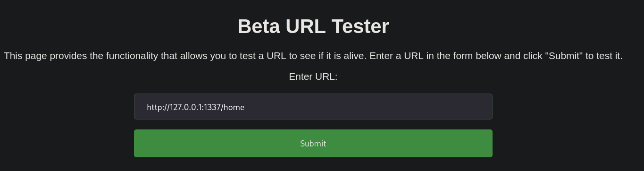Click the quoted "Submit" word in description
Image resolution: width=644 pixels, height=171 pixels.
tap(564, 56)
